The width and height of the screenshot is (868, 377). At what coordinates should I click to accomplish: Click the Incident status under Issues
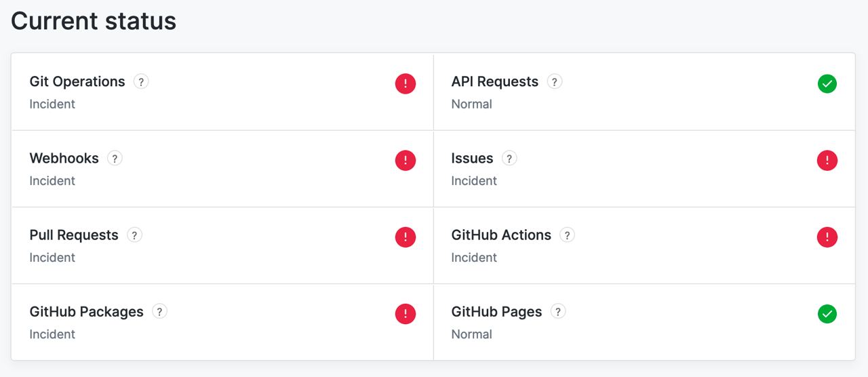(x=474, y=180)
